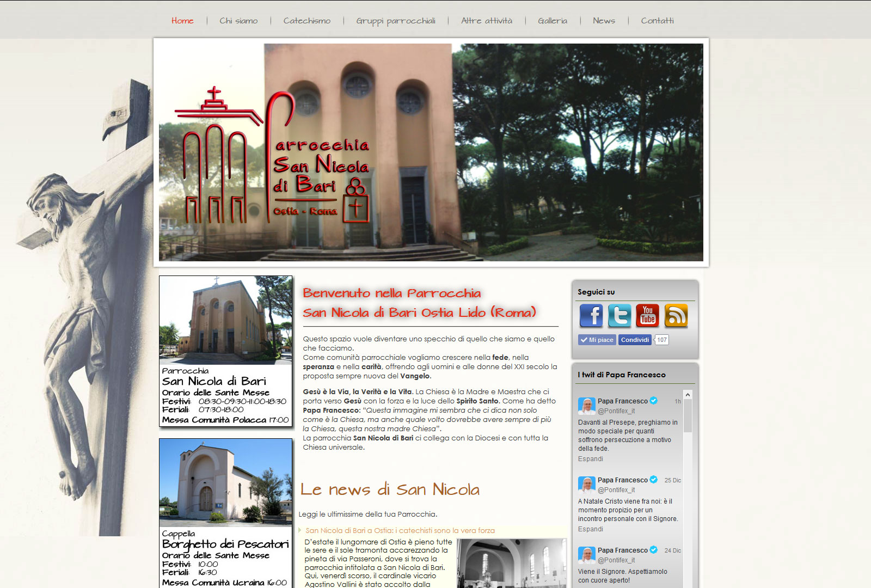871x588 pixels.
Task: Click the verified badge on the 1h tweet
Action: click(x=654, y=401)
